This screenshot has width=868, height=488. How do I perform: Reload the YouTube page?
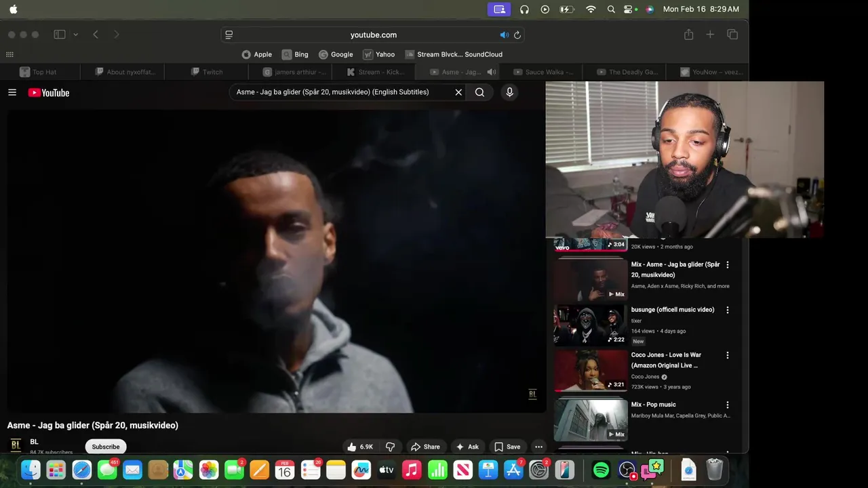click(x=517, y=35)
